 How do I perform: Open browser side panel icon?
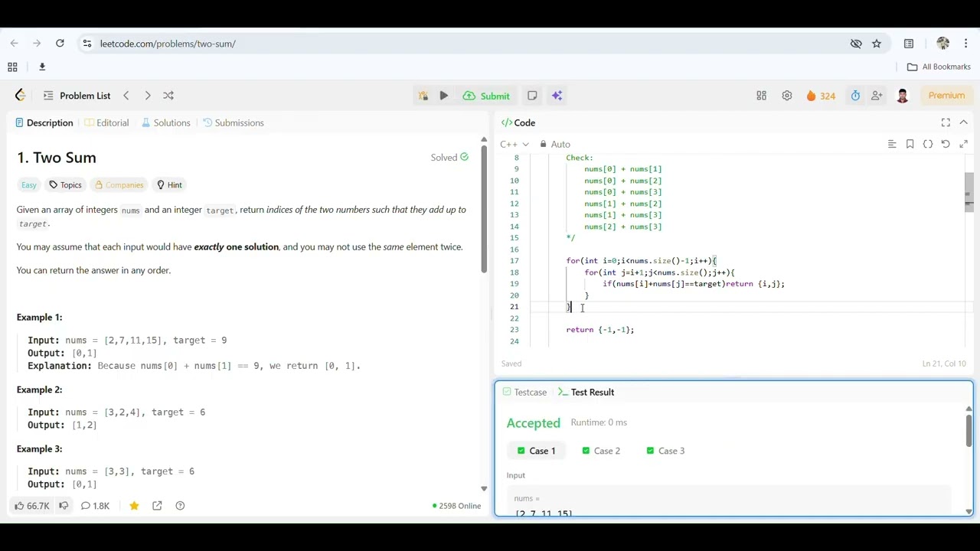[909, 44]
